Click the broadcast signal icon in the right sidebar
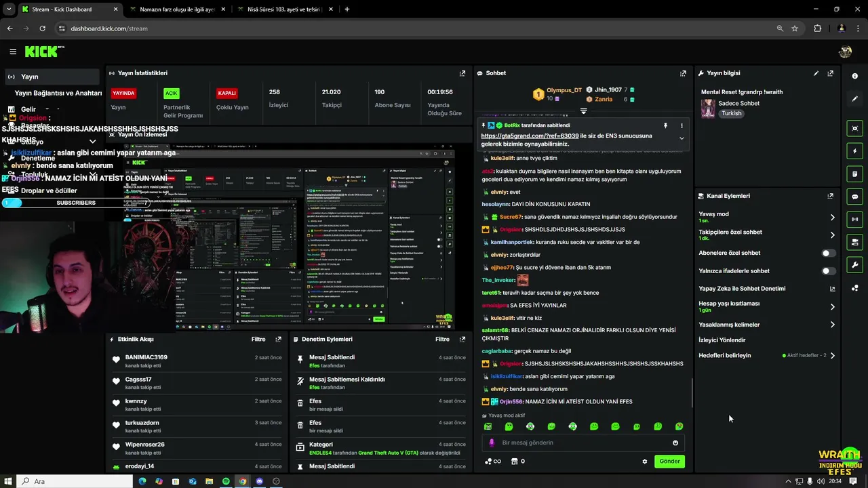The image size is (868, 488). (x=854, y=219)
